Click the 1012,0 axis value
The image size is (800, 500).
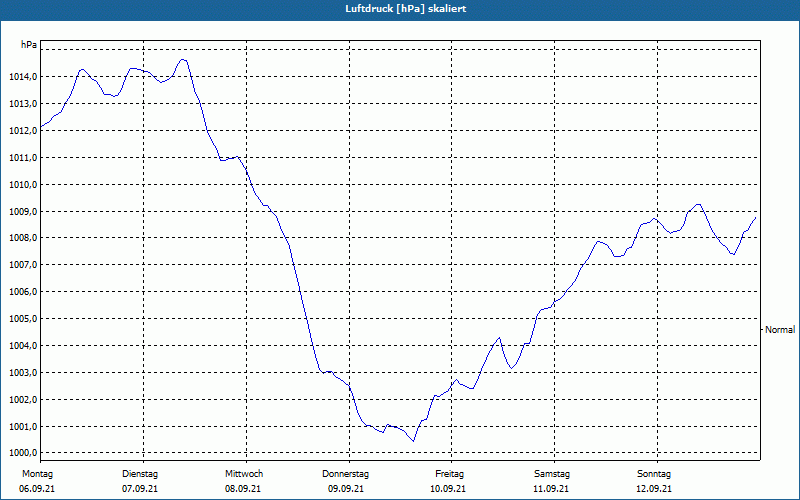[x=23, y=131]
